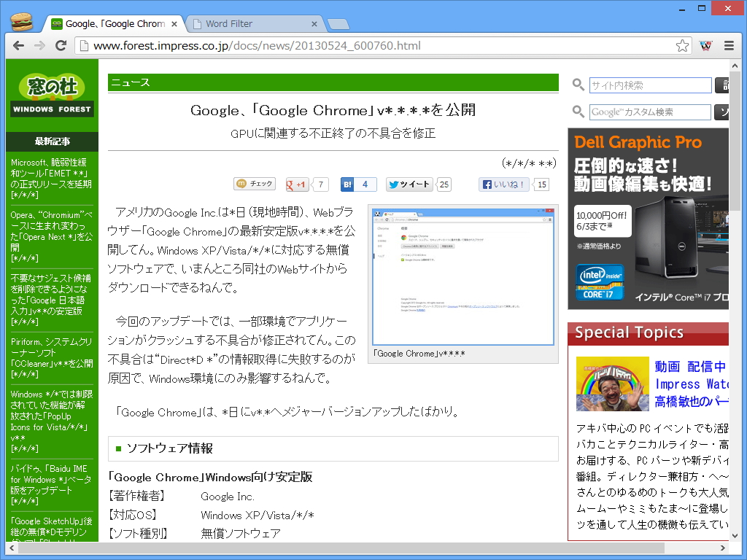
Task: Close the Google Chrome news tab
Action: point(174,24)
